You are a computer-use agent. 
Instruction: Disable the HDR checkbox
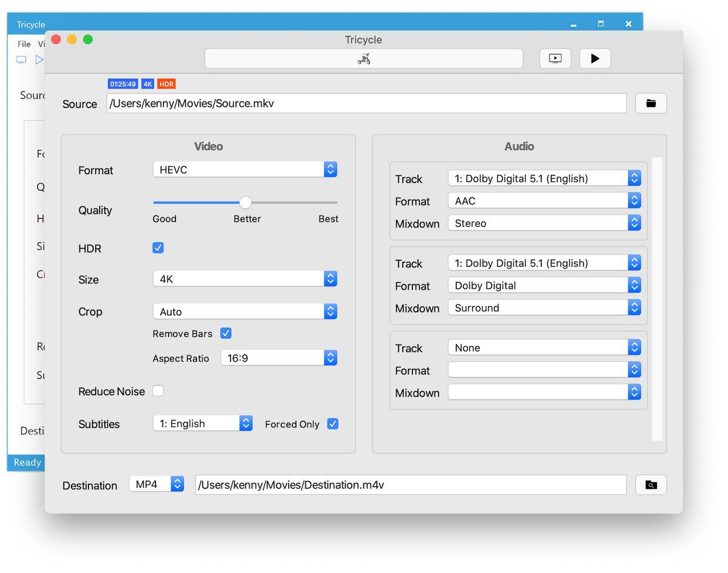click(x=158, y=248)
